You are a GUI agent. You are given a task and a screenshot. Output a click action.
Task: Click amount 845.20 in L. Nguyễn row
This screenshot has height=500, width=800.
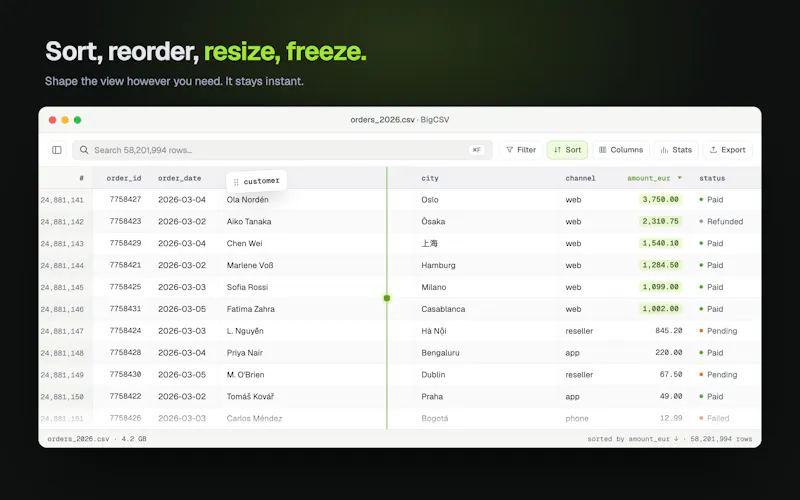click(668, 331)
